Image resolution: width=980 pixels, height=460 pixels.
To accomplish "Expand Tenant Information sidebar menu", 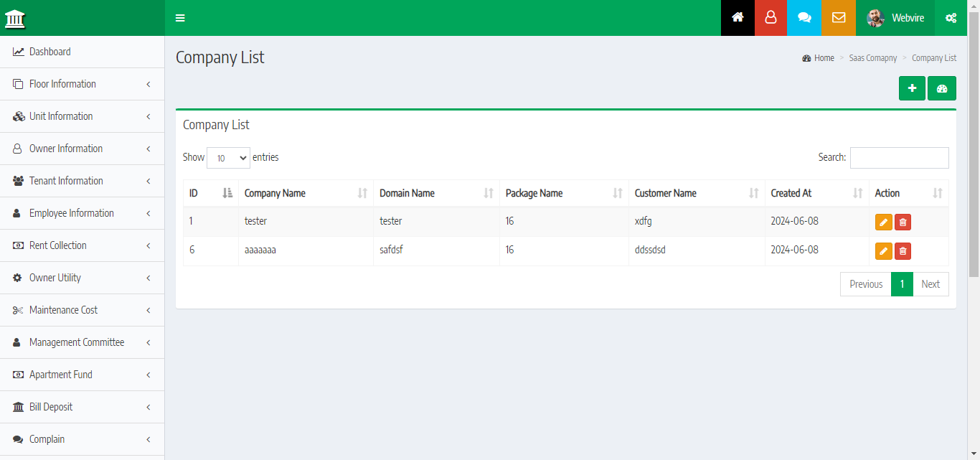I will pyautogui.click(x=82, y=181).
